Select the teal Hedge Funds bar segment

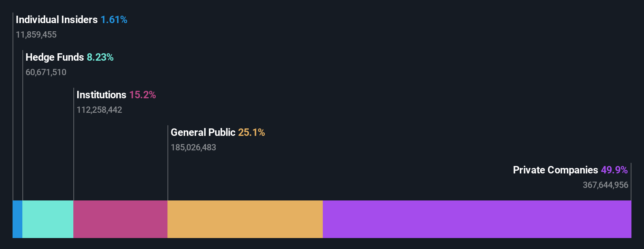click(x=48, y=219)
